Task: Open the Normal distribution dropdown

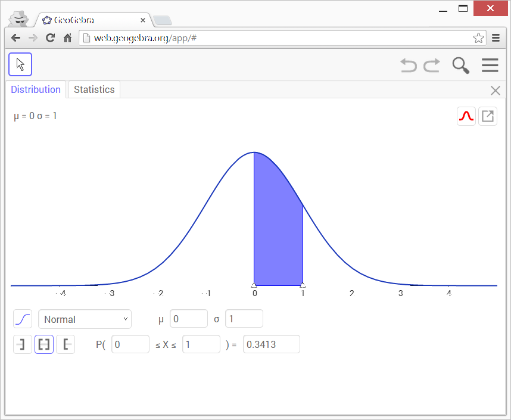Action: pyautogui.click(x=85, y=319)
